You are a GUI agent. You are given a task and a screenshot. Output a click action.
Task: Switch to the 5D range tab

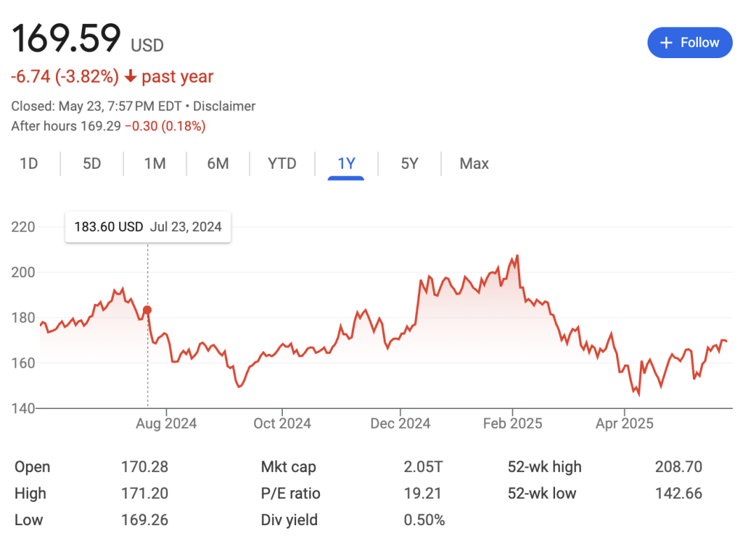point(92,164)
